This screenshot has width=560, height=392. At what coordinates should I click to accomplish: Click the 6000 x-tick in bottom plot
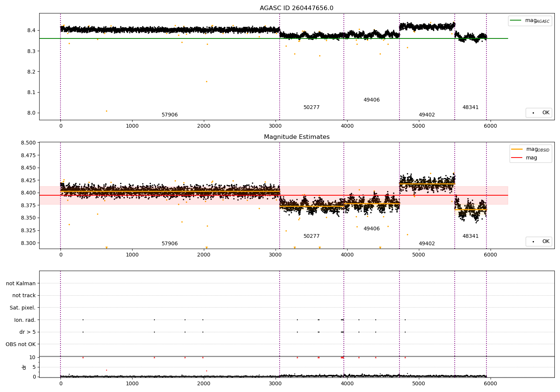click(x=490, y=383)
